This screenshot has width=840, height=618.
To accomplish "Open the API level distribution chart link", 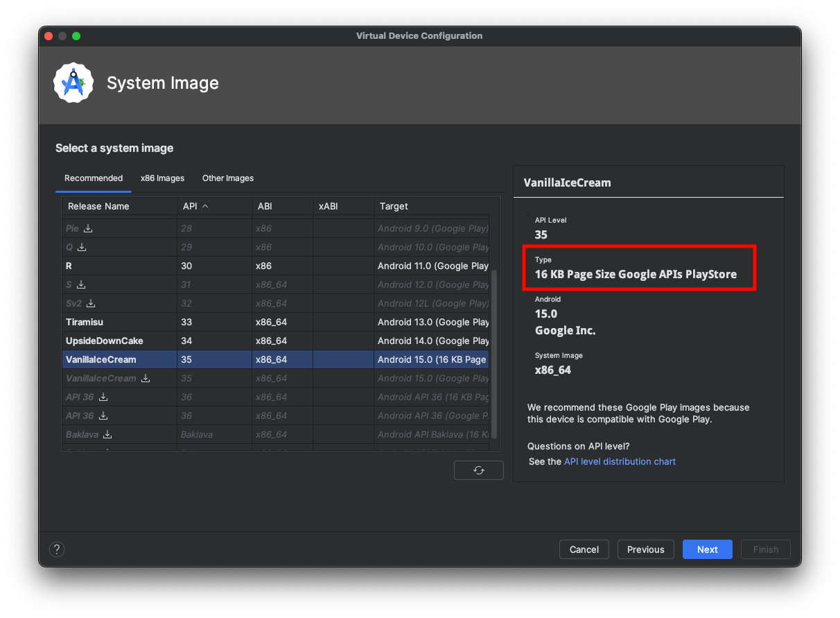I will (x=620, y=461).
